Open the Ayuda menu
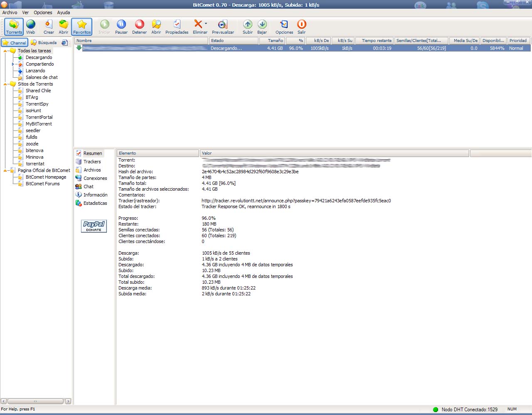532x415 pixels. [64, 12]
